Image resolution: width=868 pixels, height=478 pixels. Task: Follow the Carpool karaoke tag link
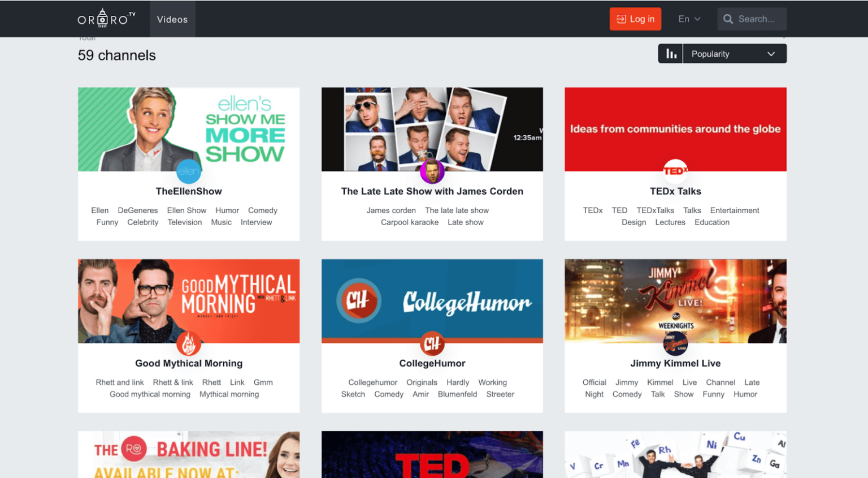(410, 222)
